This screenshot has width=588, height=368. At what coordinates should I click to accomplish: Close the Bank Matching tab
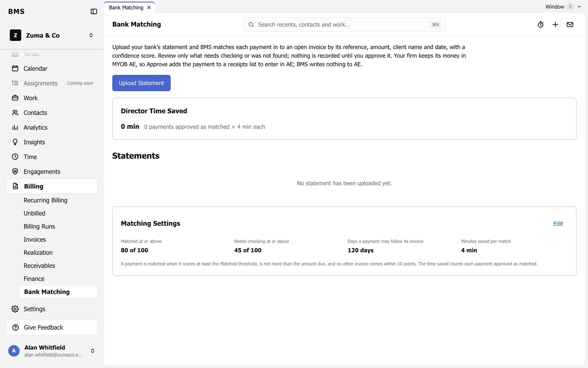(149, 8)
